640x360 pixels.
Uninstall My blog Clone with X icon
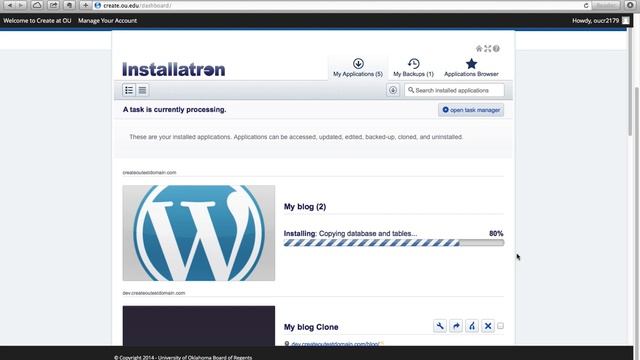point(488,326)
